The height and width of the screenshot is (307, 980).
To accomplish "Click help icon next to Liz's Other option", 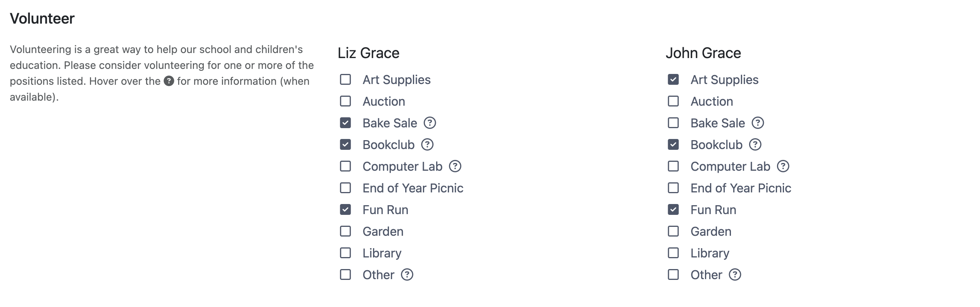I will click(407, 275).
